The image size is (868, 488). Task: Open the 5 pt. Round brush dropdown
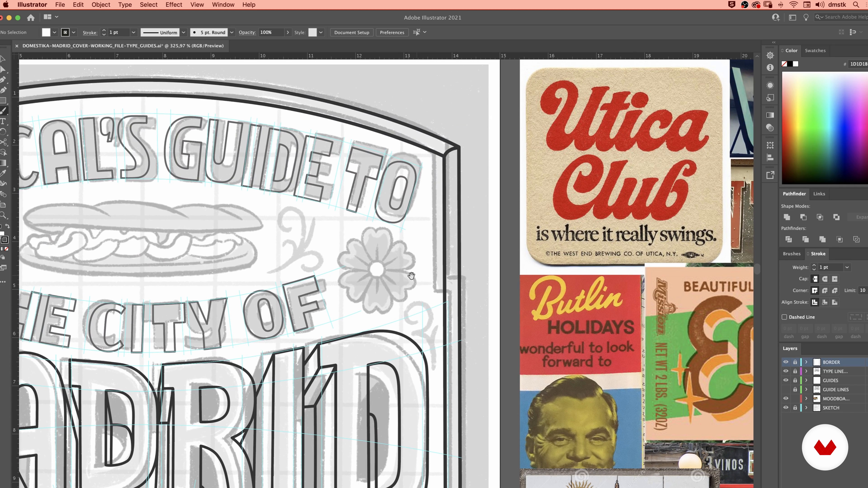pyautogui.click(x=232, y=32)
